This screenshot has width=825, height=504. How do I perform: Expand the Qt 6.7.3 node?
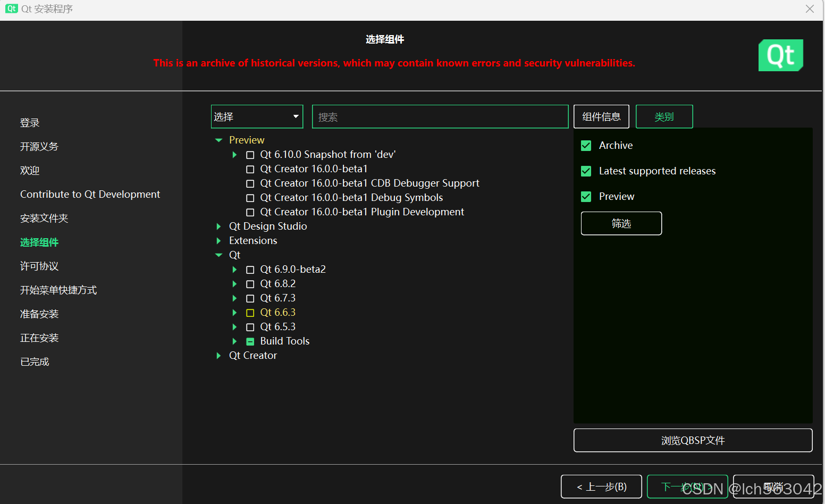tap(234, 298)
